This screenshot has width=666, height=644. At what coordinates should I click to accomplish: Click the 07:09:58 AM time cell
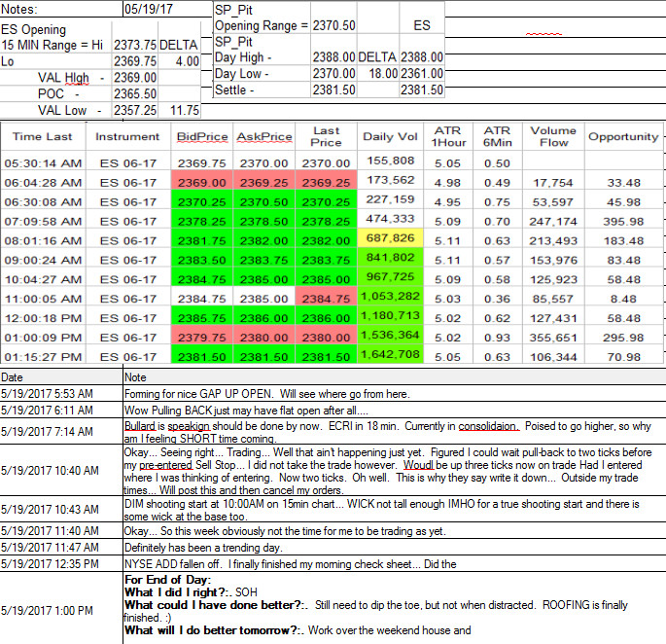click(44, 222)
